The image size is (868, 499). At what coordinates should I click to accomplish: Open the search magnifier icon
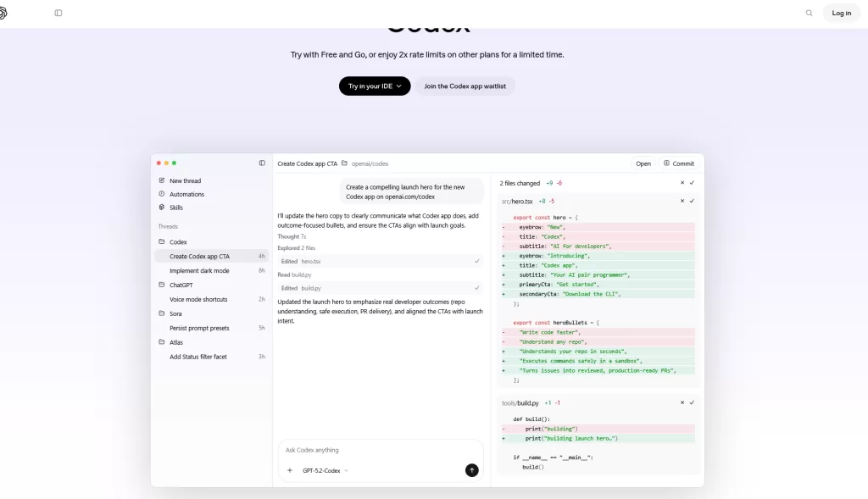point(809,13)
